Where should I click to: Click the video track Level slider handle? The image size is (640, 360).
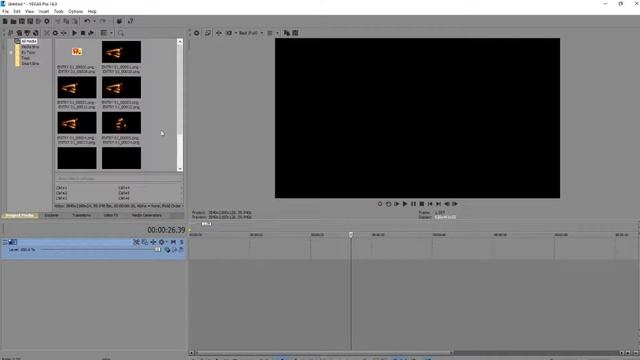pyautogui.click(x=158, y=249)
